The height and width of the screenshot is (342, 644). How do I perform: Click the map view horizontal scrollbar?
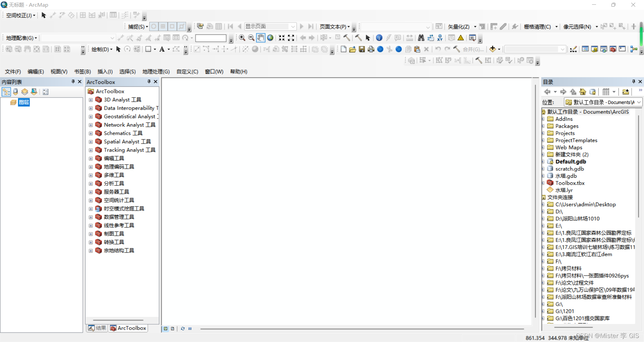[x=362, y=329]
